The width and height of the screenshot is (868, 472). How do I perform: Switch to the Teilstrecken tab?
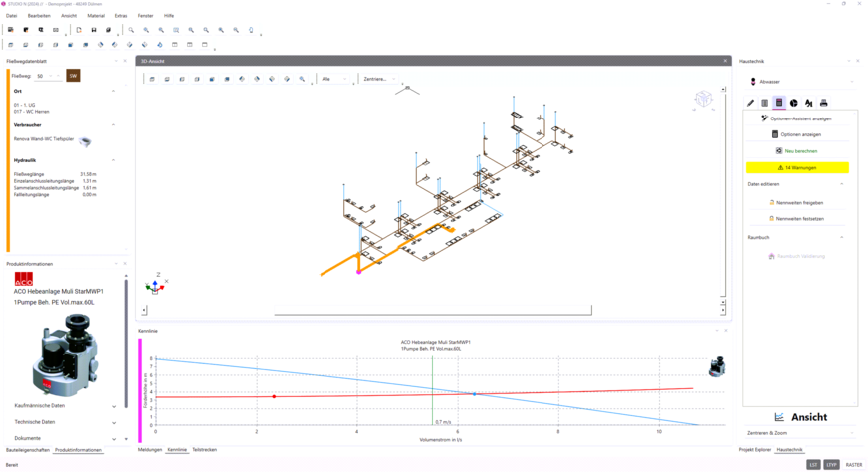coord(204,450)
